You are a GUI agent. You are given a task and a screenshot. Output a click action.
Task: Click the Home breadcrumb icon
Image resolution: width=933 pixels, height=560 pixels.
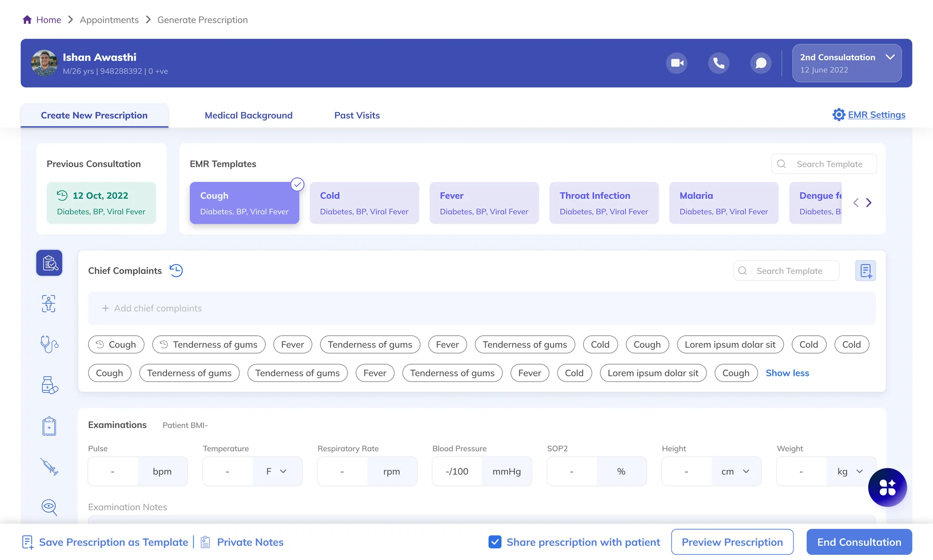coord(27,20)
